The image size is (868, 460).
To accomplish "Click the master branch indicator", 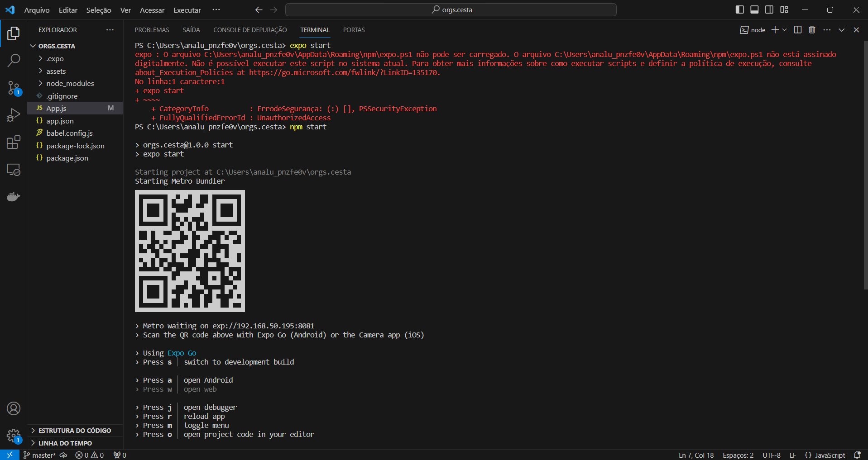I will pos(39,455).
